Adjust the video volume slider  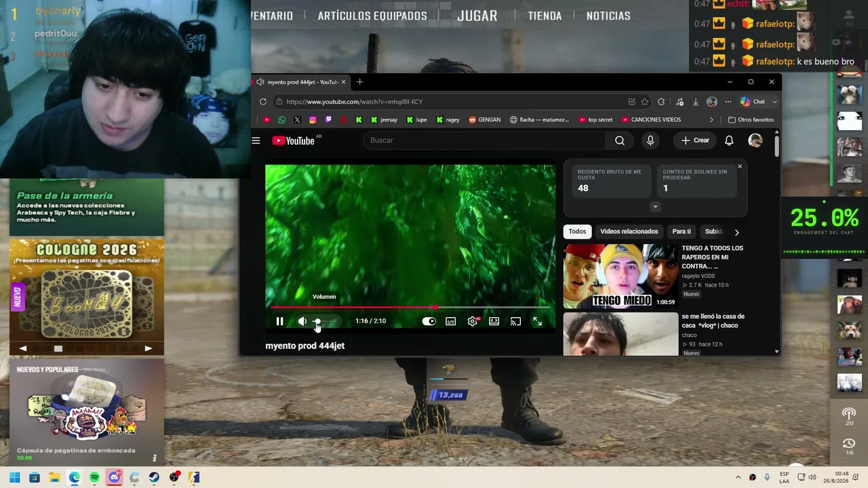point(325,321)
